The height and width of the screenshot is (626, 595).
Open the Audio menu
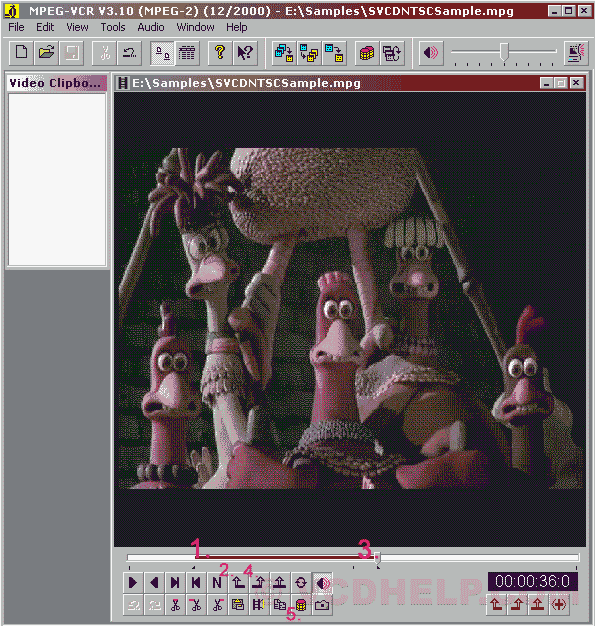(151, 27)
